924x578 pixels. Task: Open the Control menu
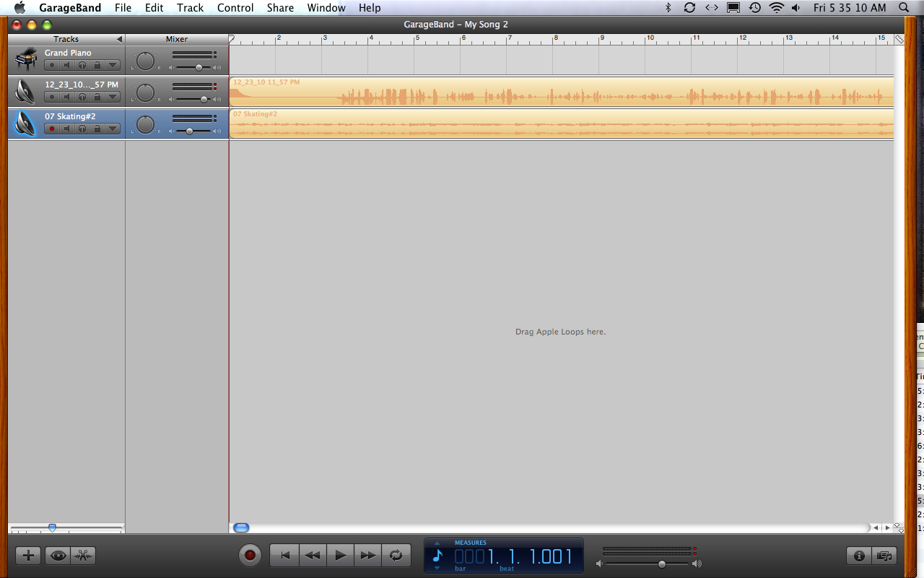[235, 8]
